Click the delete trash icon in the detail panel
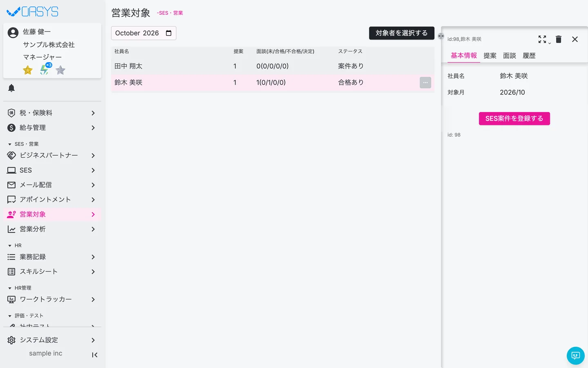The height and width of the screenshot is (368, 588). (x=559, y=39)
